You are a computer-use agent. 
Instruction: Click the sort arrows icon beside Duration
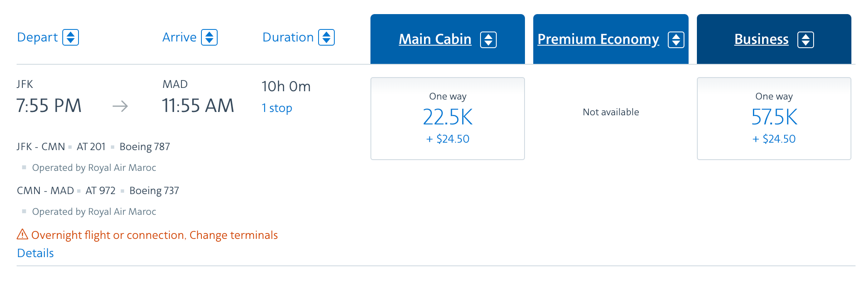click(326, 37)
